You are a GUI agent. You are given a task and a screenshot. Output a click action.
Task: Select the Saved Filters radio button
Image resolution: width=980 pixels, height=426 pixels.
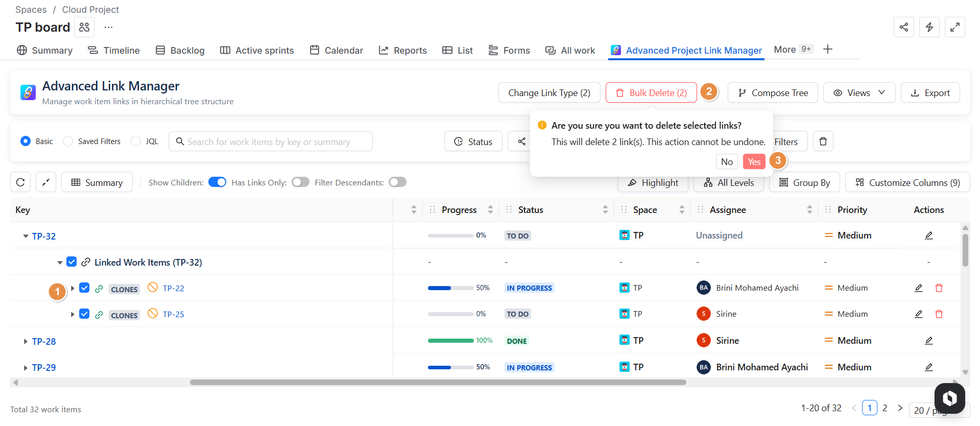pos(68,141)
